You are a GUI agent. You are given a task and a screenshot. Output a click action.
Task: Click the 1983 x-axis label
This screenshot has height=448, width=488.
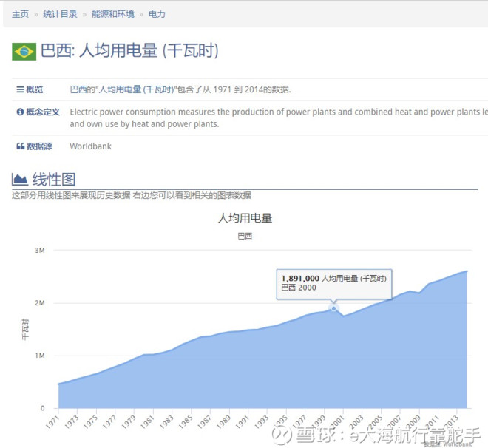[166, 422]
